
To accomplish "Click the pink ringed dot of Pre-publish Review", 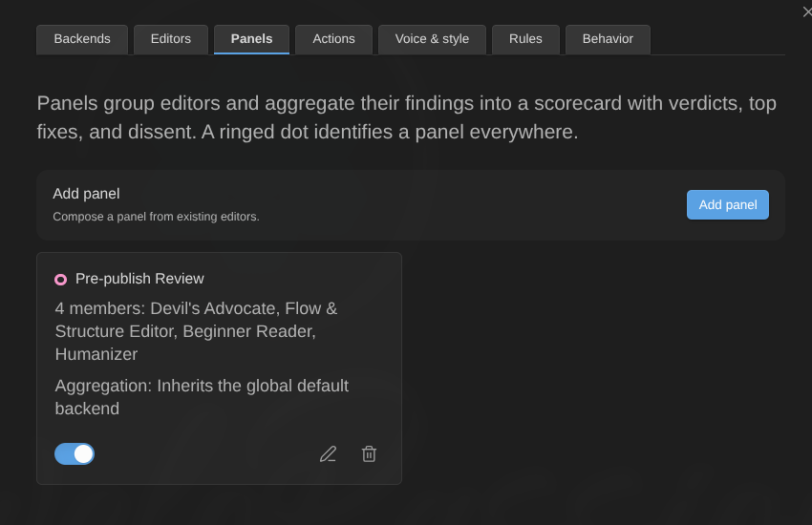I will [60, 280].
